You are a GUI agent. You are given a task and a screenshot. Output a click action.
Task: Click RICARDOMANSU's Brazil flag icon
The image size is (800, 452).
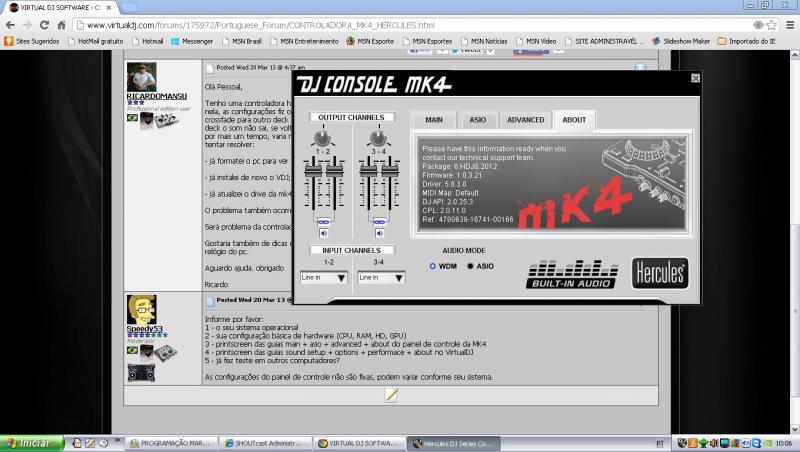click(x=132, y=118)
